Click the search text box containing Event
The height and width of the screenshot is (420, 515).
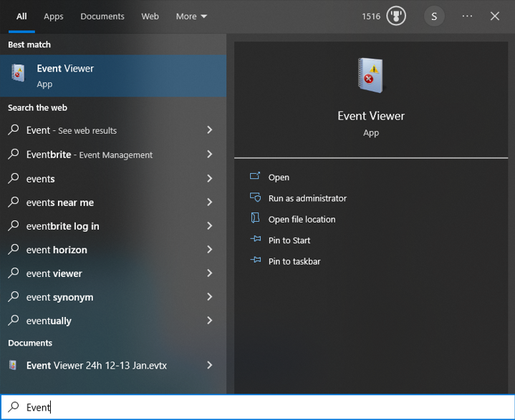[258, 407]
